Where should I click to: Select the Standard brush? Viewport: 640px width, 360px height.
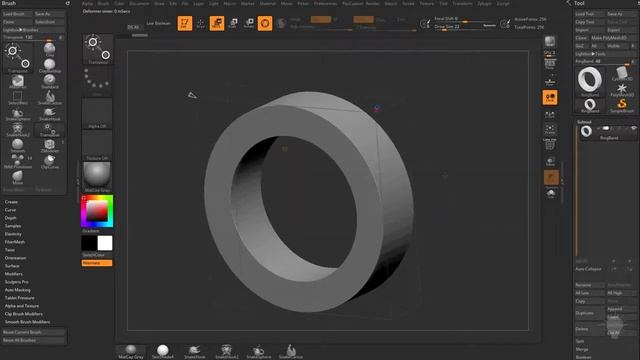pos(50,82)
